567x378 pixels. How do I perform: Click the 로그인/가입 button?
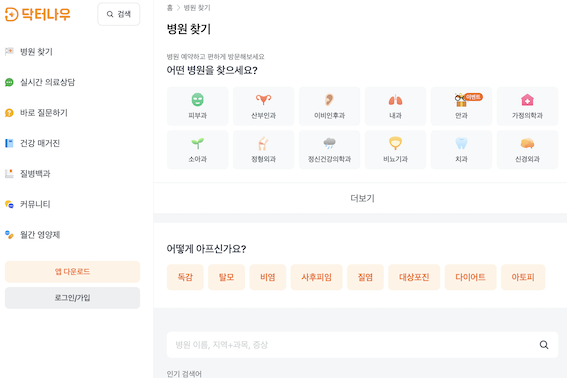(x=72, y=298)
